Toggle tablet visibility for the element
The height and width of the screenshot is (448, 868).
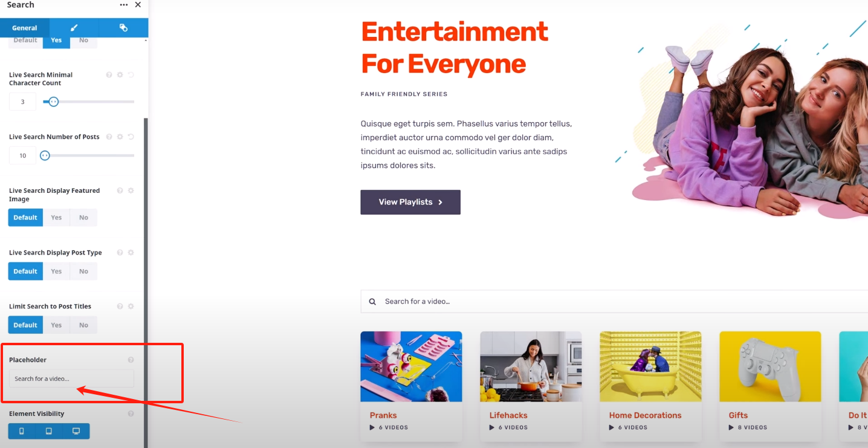[49, 431]
